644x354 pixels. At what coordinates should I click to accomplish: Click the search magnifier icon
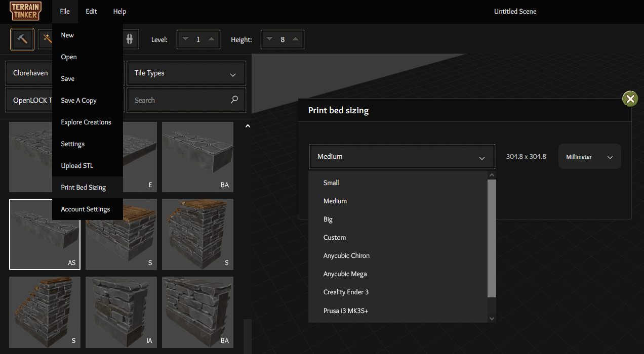tap(234, 100)
